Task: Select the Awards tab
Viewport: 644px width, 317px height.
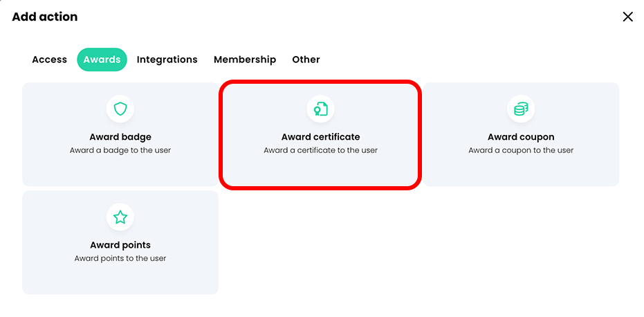Action: (x=102, y=60)
